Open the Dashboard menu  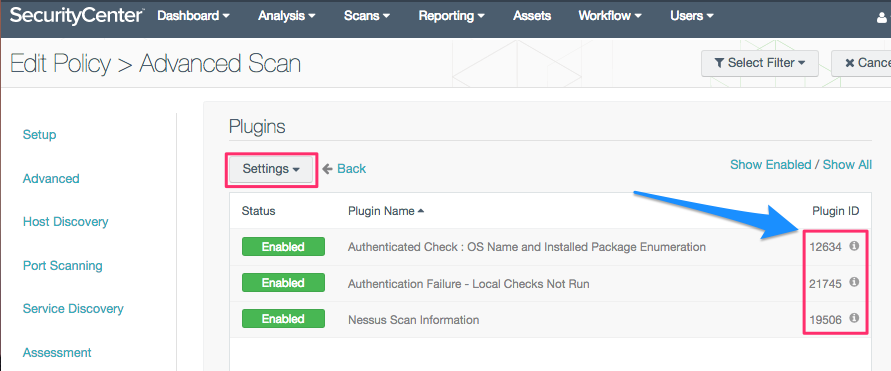(193, 16)
